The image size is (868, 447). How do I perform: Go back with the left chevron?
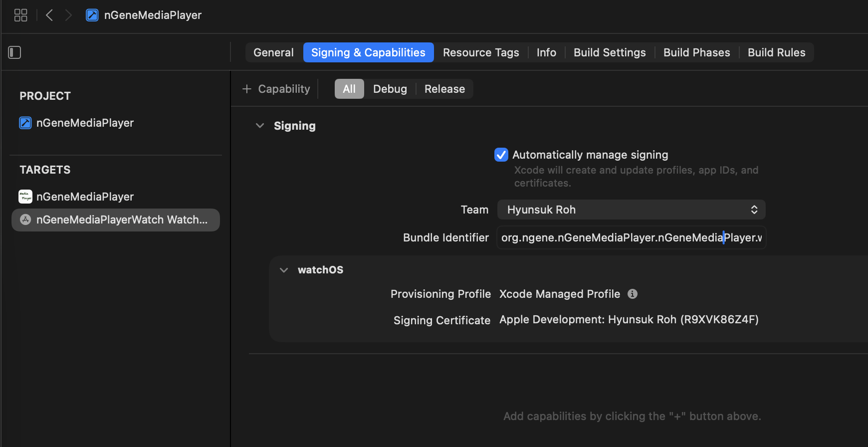point(49,15)
